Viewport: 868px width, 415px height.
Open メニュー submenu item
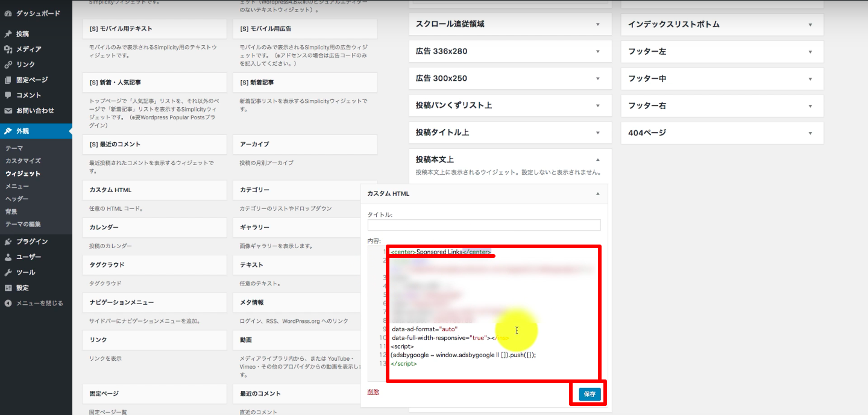pos(17,186)
